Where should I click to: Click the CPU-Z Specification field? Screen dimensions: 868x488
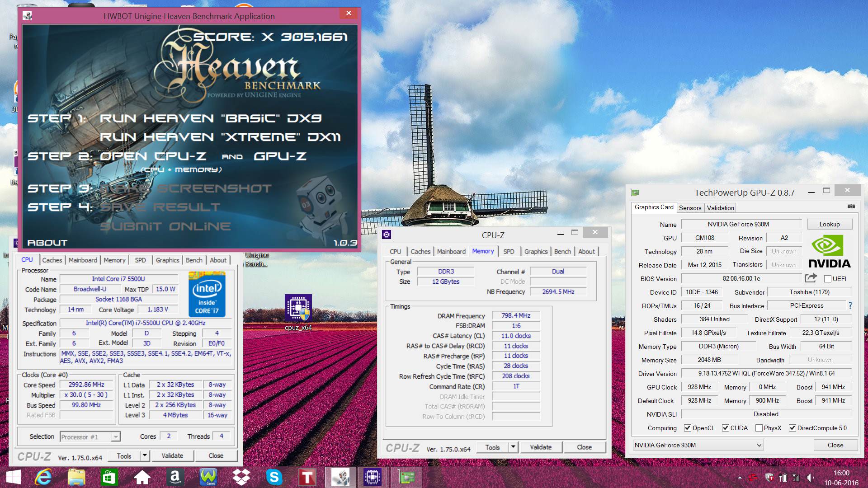click(x=146, y=323)
